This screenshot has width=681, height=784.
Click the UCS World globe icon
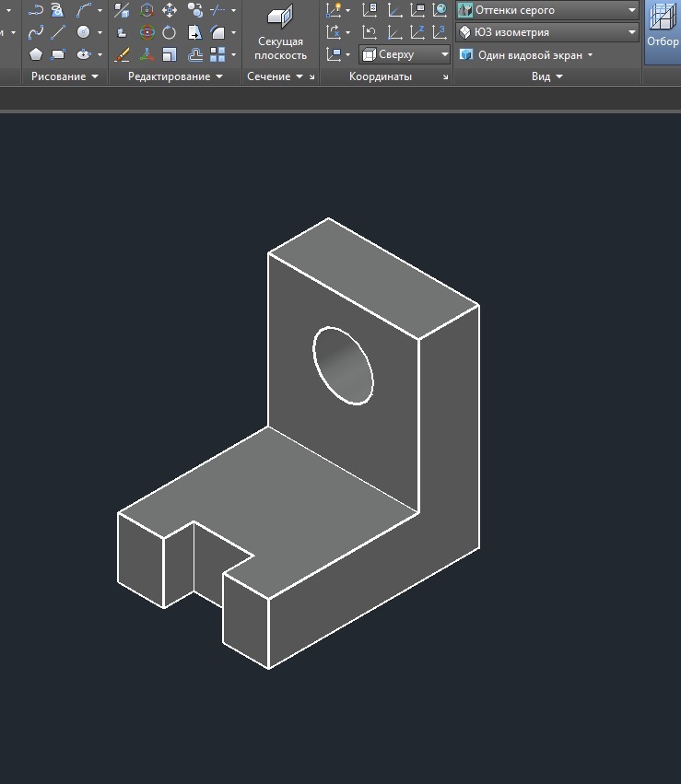(440, 10)
